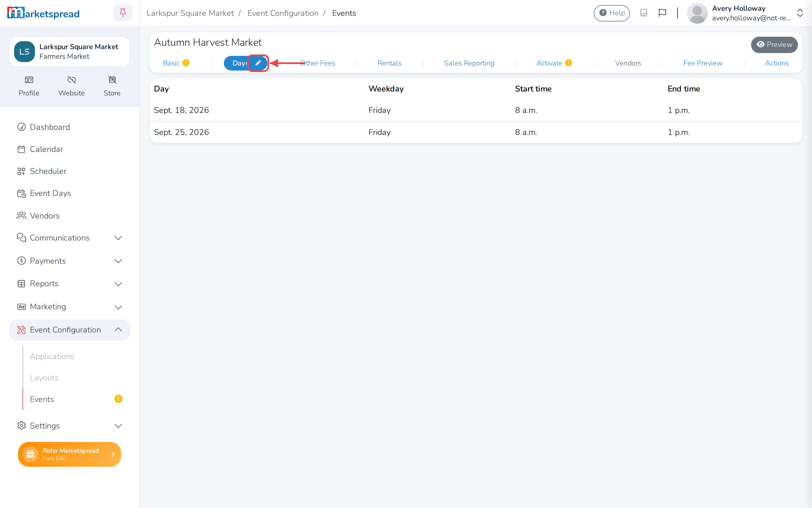Switch to the Rentals tab
Screen dimensions: 812x508
click(x=389, y=63)
